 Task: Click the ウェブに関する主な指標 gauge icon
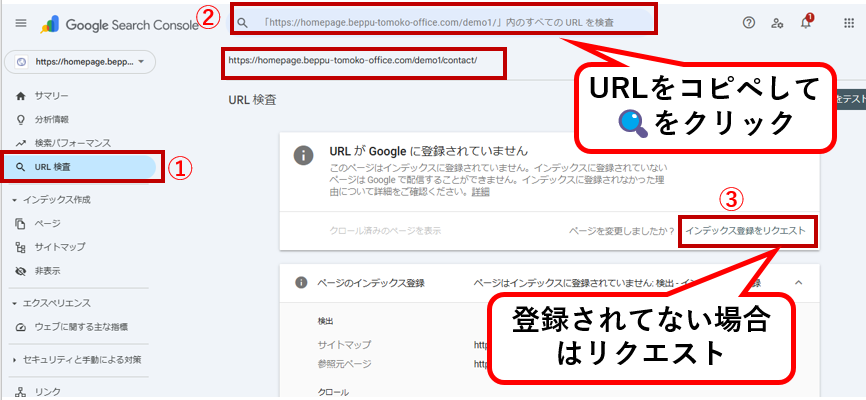(x=21, y=327)
